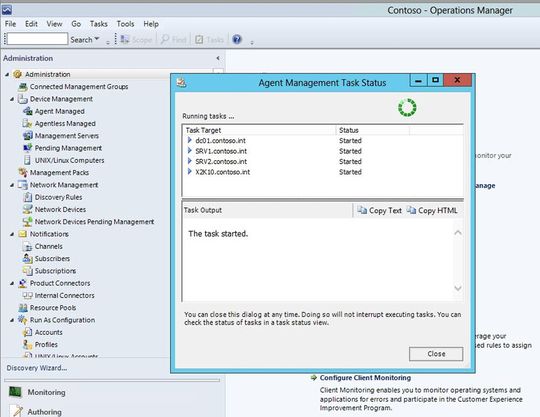Viewport: 540px width, 417px height.
Task: Open the View menu
Action: (54, 24)
